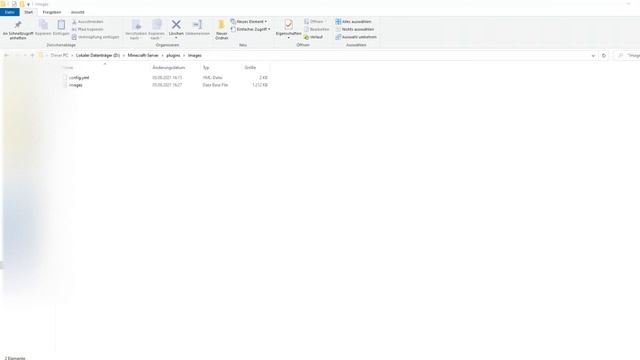Click the YML-Datei type cell
Image resolution: width=640 pixels, height=360 pixels.
tap(212, 78)
